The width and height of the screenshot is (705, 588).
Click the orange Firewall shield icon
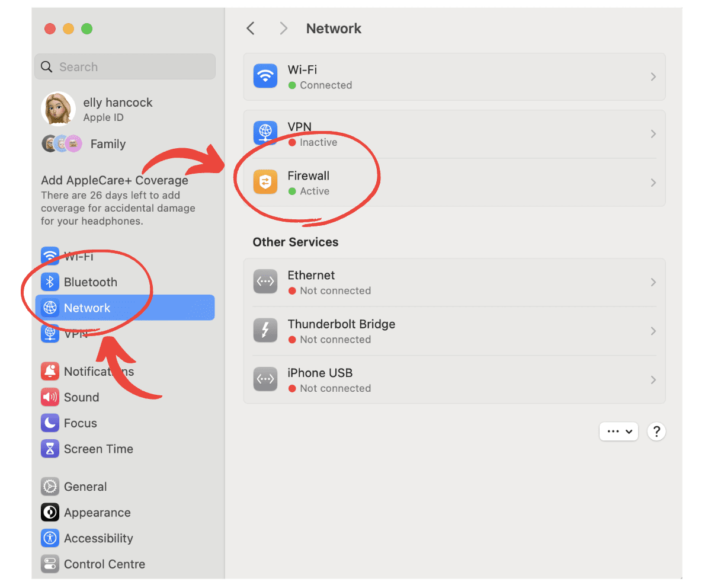coord(265,182)
